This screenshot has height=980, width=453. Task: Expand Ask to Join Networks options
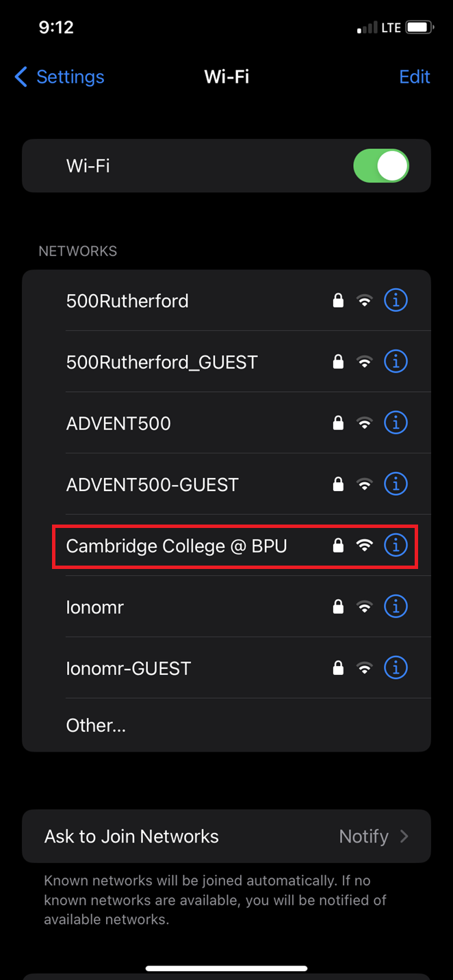click(226, 836)
